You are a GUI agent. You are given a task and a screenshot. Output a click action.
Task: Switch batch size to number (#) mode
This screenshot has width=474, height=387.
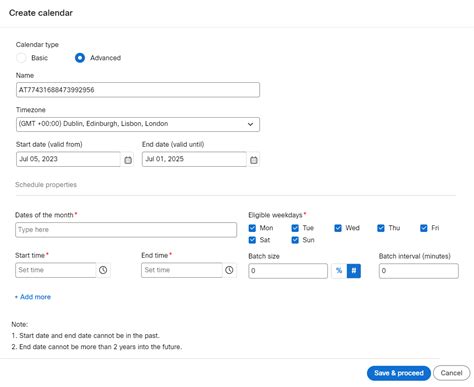click(x=354, y=271)
